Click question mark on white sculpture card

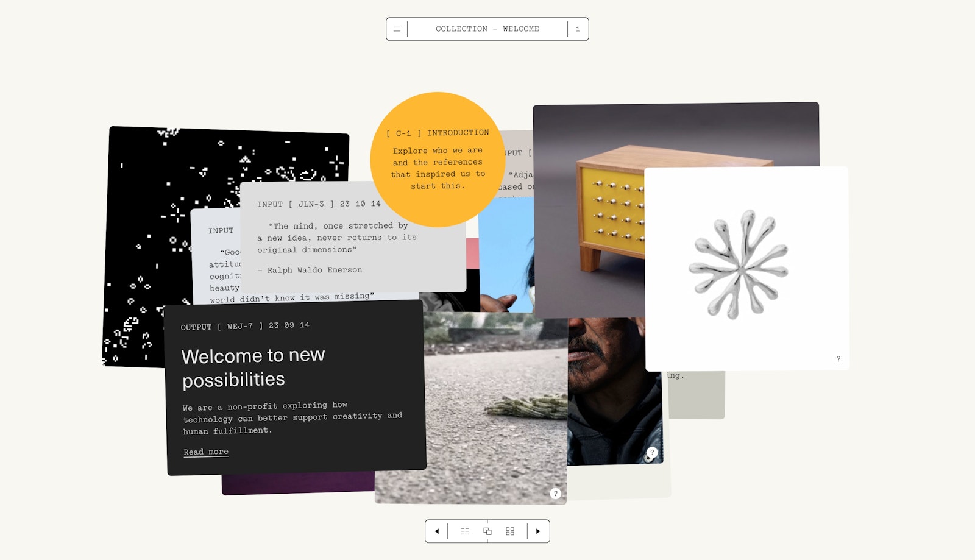(x=838, y=359)
